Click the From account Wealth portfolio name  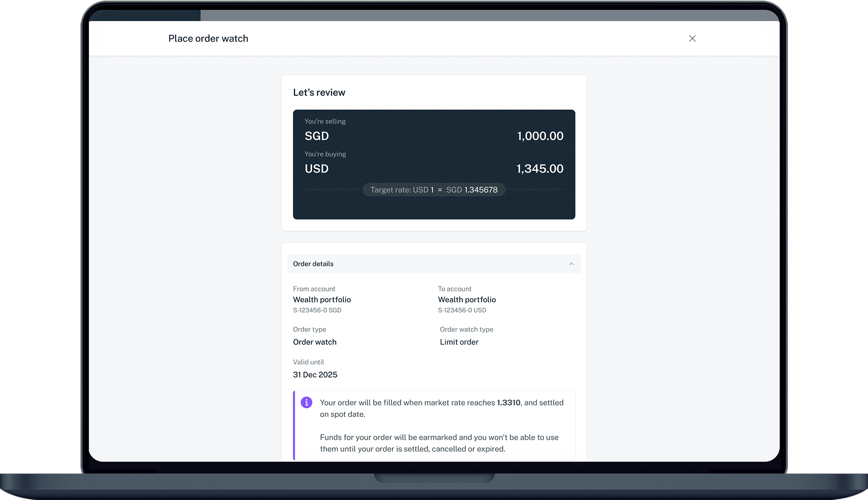[322, 300]
